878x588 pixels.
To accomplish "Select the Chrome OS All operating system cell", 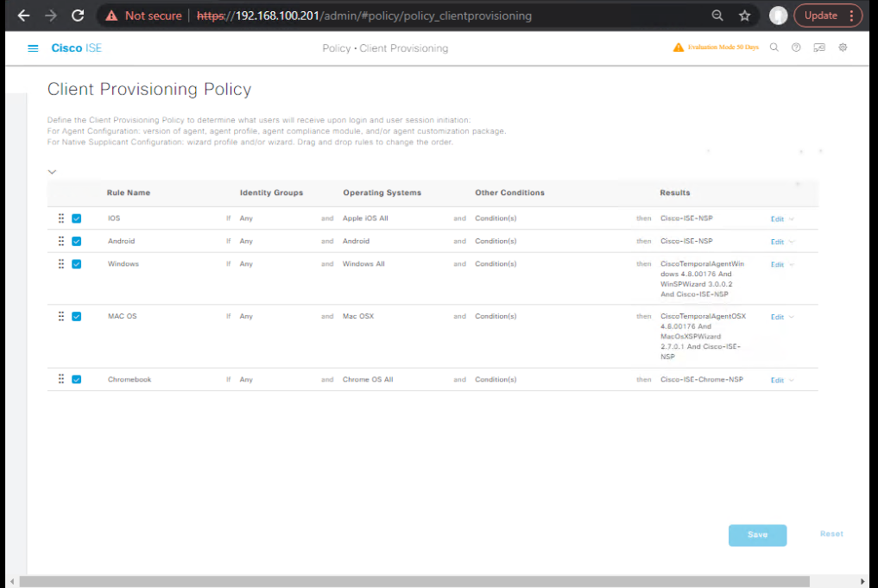I will (x=368, y=380).
